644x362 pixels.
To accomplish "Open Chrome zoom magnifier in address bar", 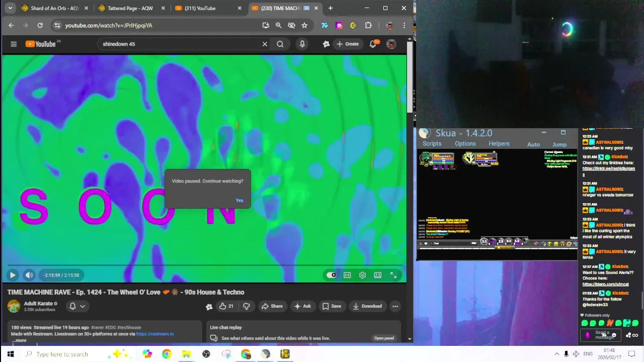I will [x=278, y=25].
